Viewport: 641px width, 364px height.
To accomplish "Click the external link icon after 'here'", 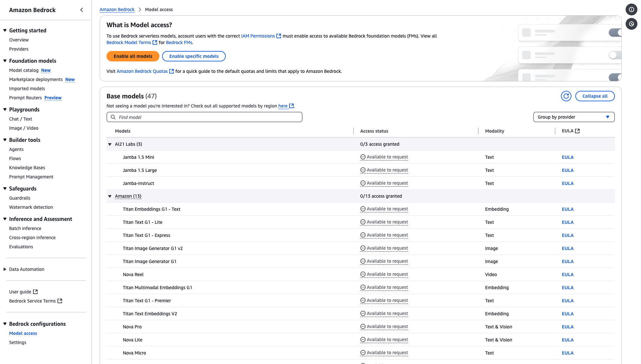I will (x=291, y=106).
